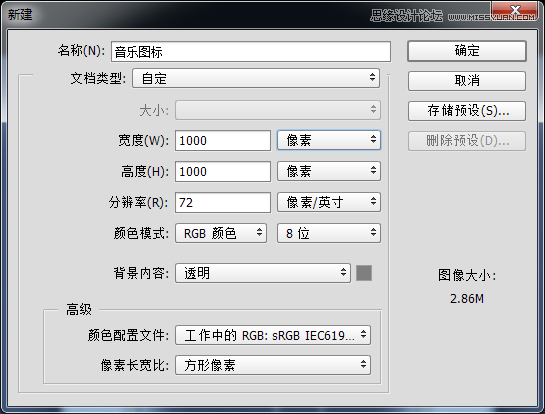Click the 高级 group label
Viewport: 545px width, 414px height.
click(79, 309)
